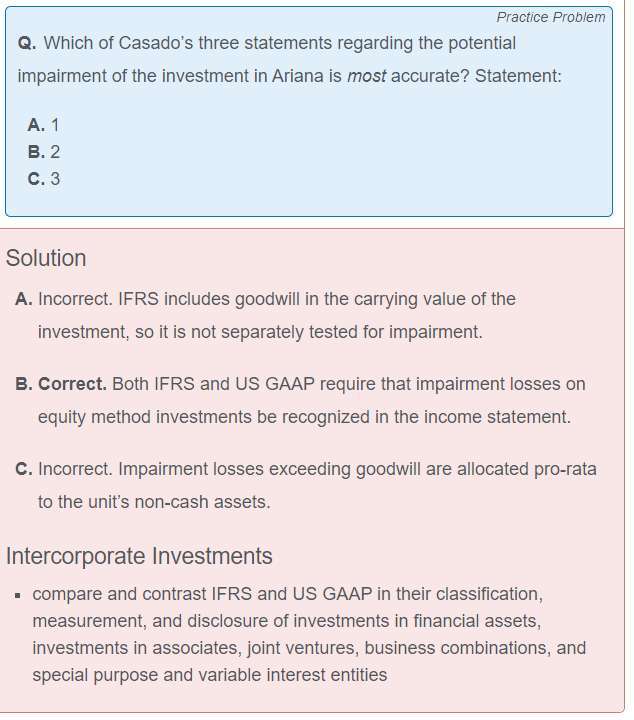Screen dimensions: 634x720
Task: Select answer option A. 1
Action: (x=43, y=125)
